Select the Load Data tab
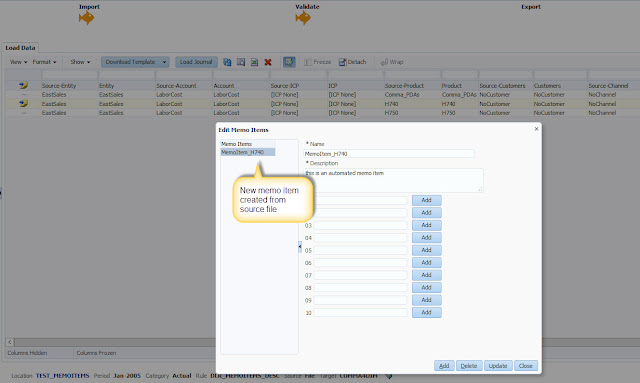This screenshot has height=383, width=640. 20,48
